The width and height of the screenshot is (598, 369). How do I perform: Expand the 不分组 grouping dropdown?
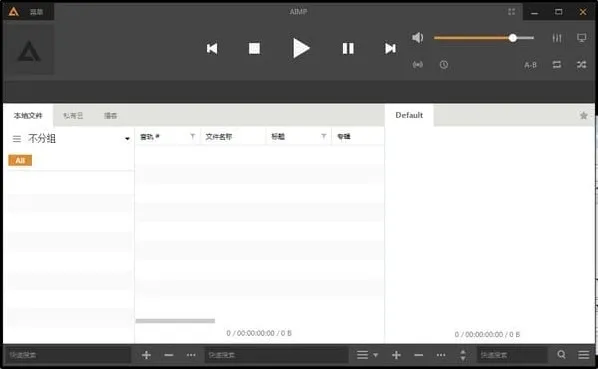point(127,139)
